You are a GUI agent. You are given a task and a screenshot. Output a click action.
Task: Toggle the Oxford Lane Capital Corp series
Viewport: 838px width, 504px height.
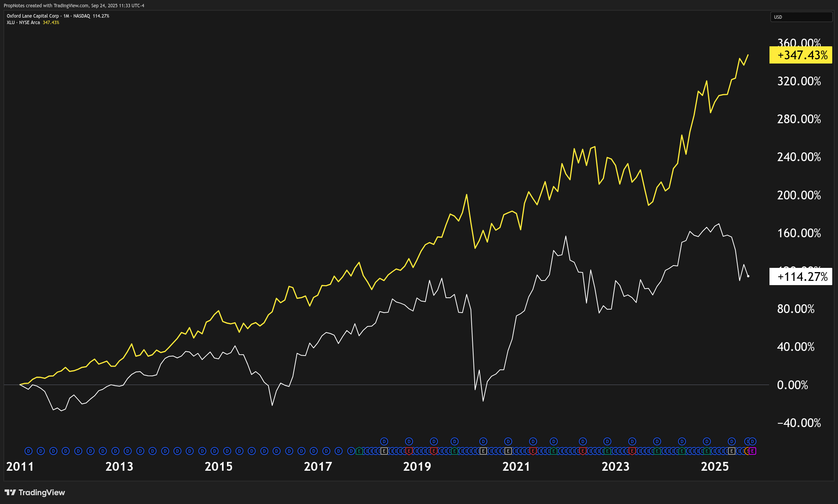(x=33, y=16)
